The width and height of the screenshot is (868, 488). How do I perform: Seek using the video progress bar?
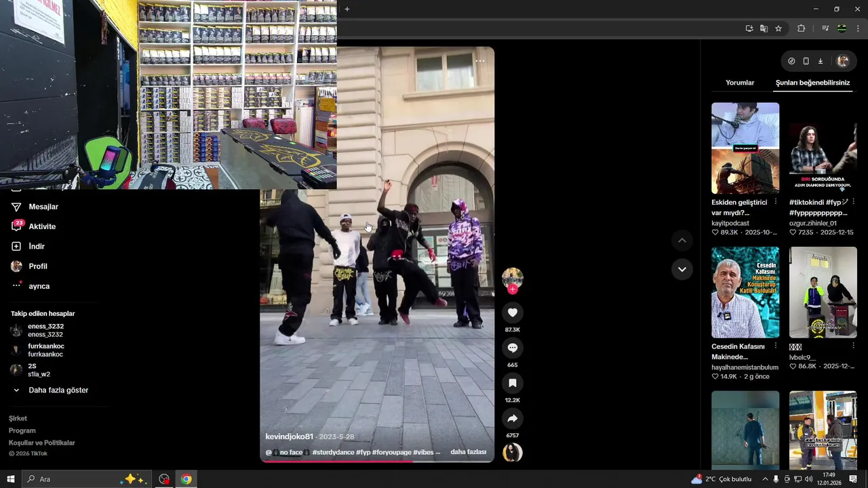pos(377,462)
